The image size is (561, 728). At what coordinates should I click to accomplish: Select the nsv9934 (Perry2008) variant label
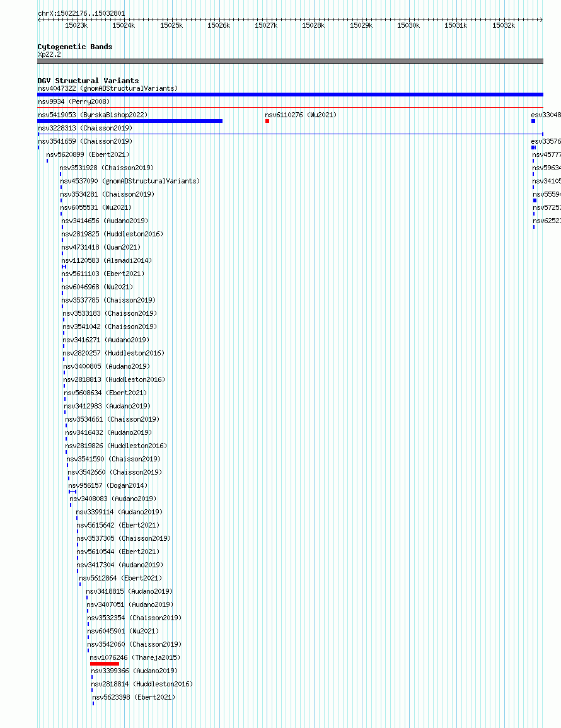(x=74, y=101)
